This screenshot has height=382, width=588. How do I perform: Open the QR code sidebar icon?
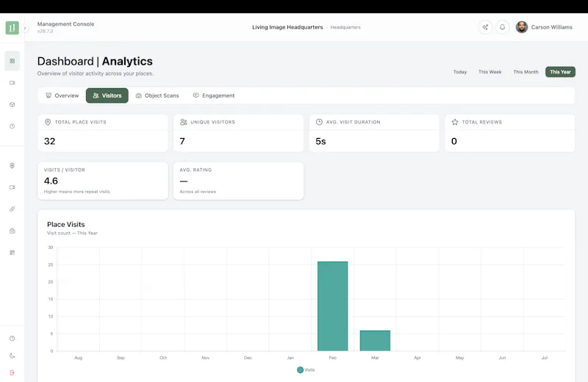(12, 253)
